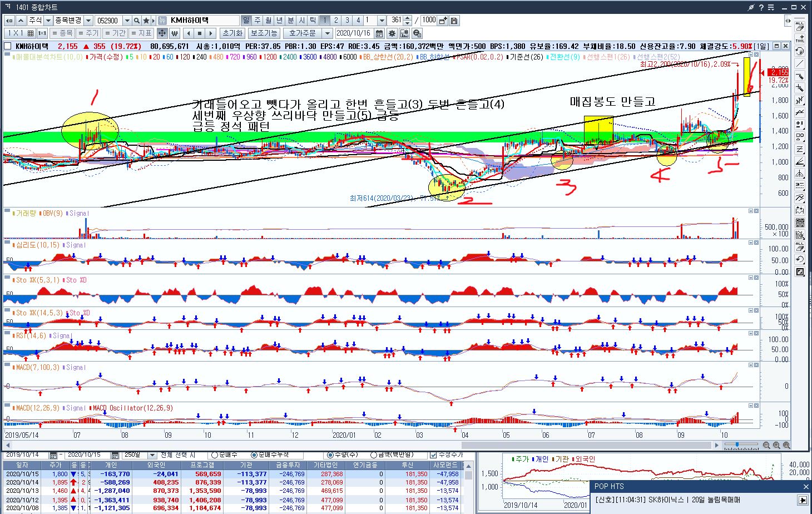Click the Won currency display icon

pyautogui.click(x=174, y=33)
